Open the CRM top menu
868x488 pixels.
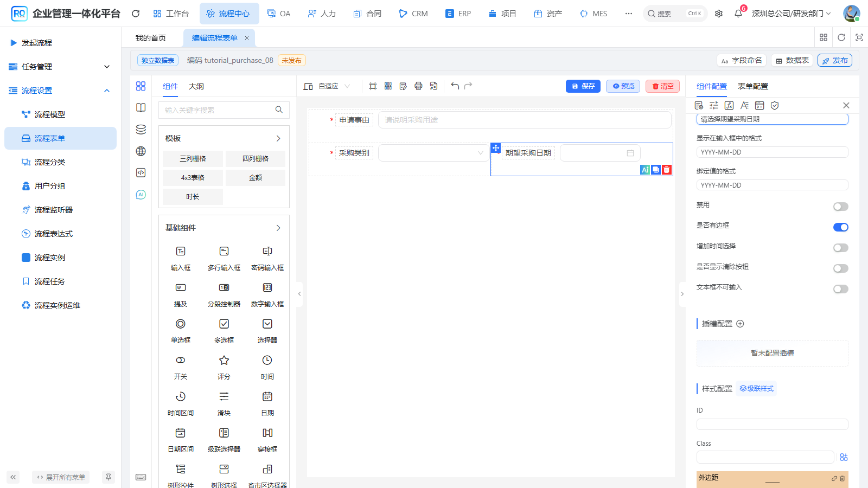pos(413,14)
